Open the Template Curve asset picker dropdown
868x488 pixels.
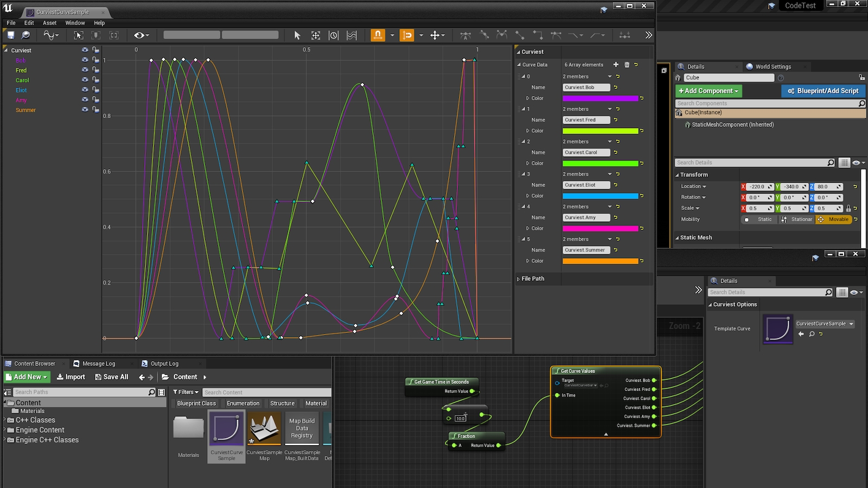825,324
